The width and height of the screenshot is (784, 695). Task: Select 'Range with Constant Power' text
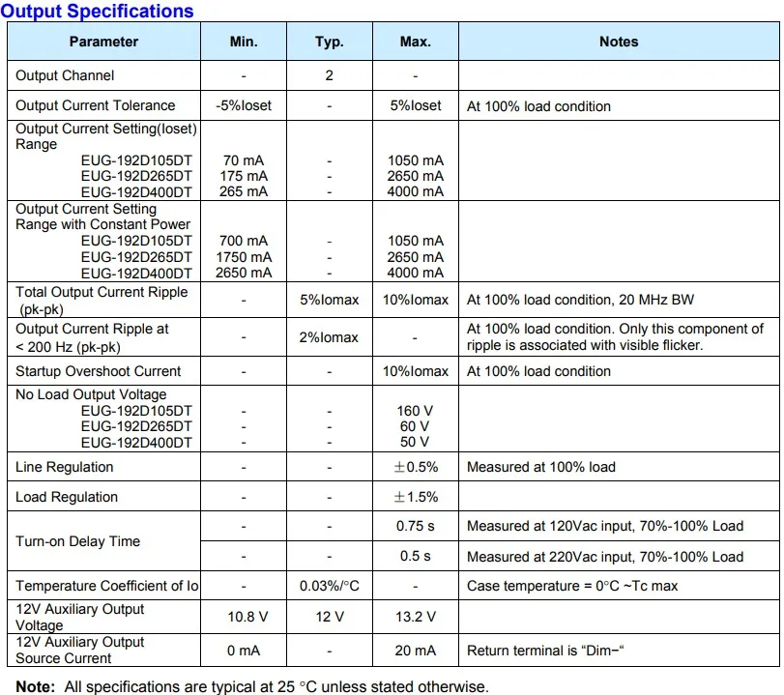103,224
